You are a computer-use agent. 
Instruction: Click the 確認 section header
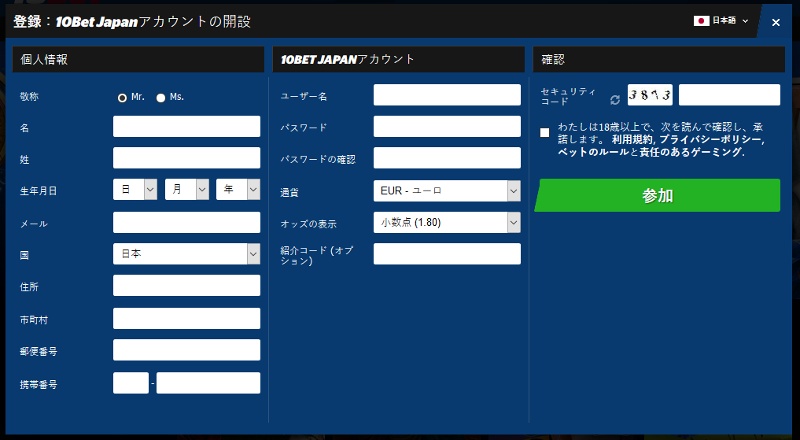click(x=659, y=59)
